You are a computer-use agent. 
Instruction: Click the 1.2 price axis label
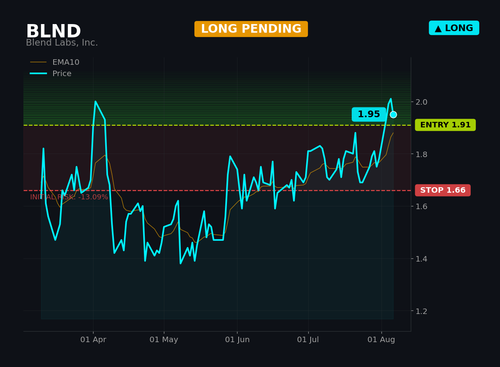click(x=421, y=311)
